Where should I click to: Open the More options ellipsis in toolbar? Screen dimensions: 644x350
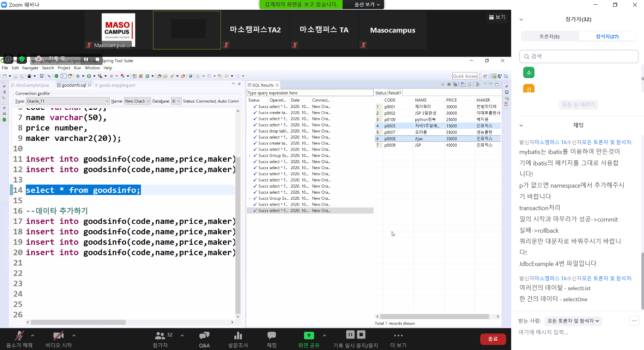tap(398, 336)
